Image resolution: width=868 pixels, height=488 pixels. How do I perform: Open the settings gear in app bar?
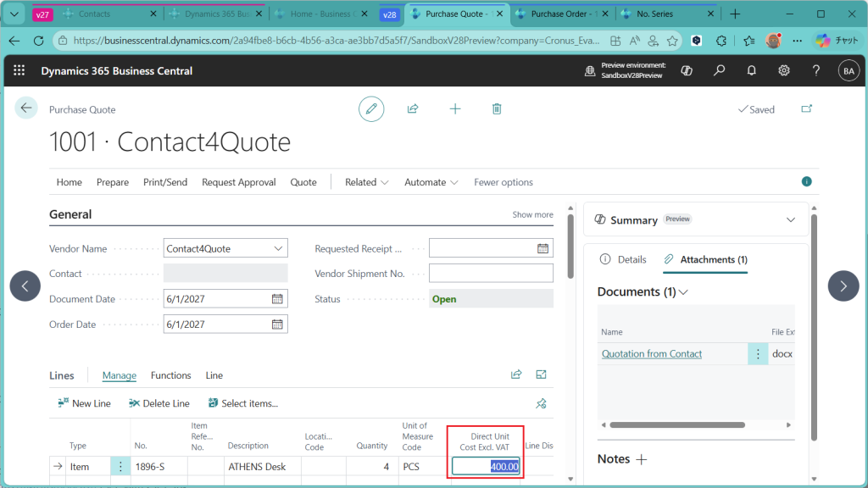click(784, 71)
